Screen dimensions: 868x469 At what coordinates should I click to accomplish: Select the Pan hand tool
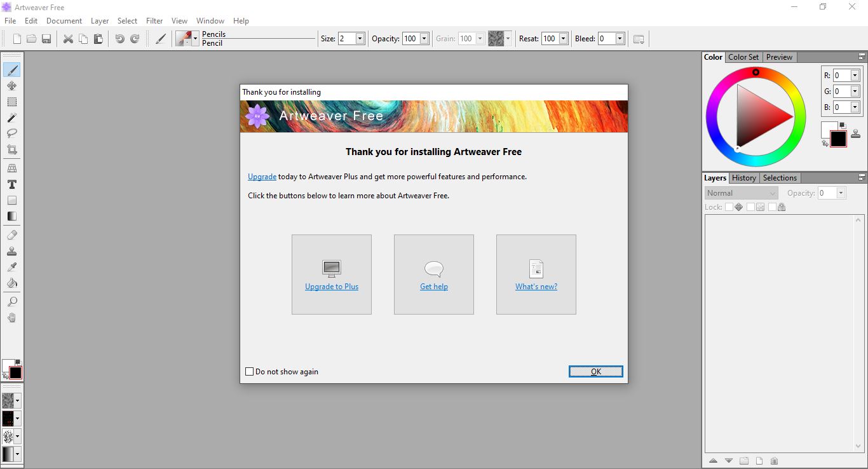point(11,318)
